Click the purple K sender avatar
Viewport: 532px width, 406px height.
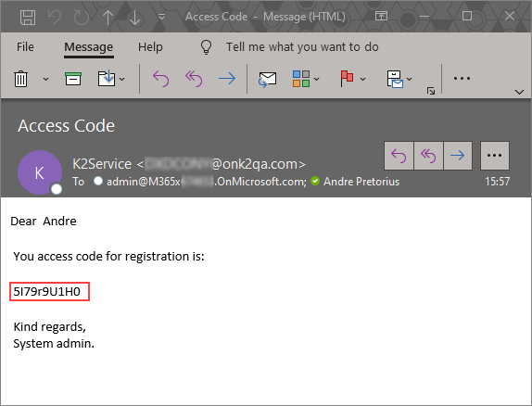[40, 172]
